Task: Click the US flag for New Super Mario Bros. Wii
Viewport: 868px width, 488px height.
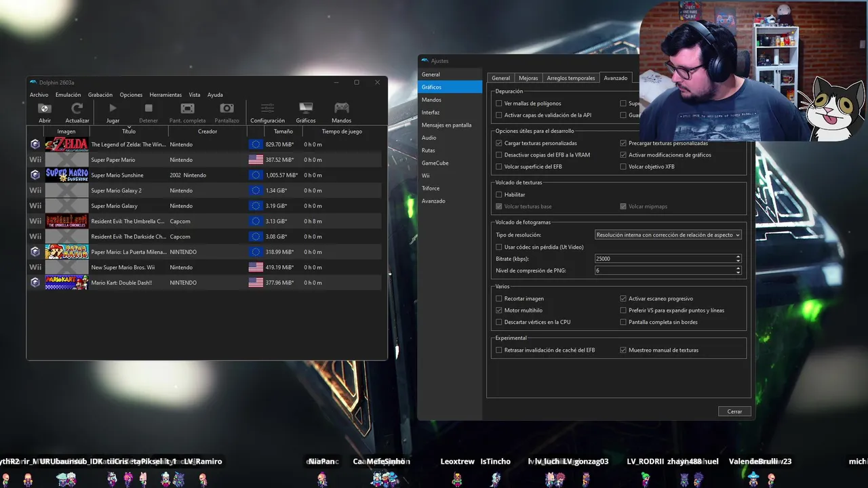Action: (256, 267)
